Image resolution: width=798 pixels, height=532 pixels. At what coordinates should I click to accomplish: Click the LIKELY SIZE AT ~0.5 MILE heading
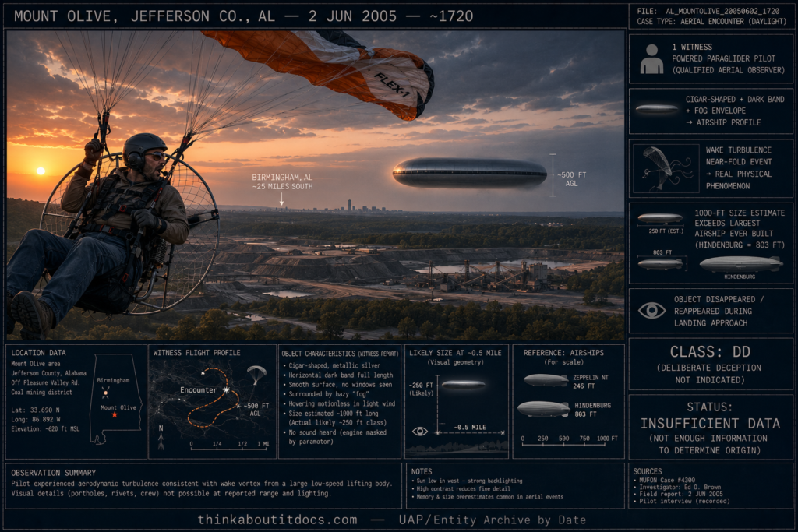pos(455,353)
